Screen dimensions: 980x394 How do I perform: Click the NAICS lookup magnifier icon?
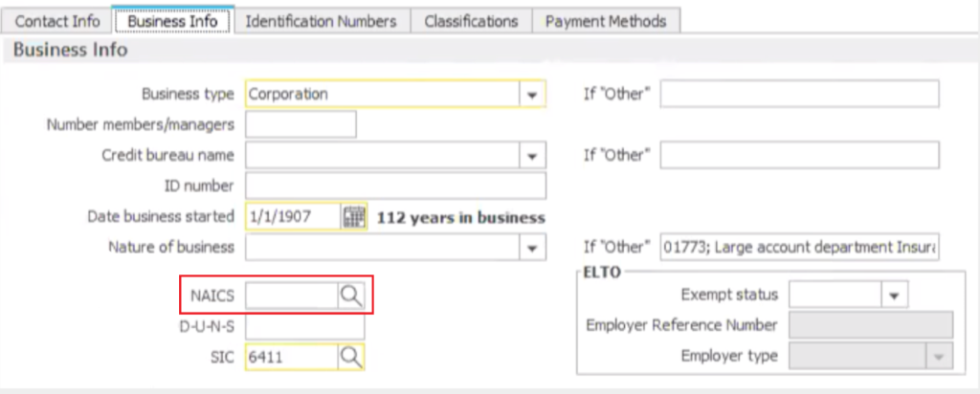tap(351, 295)
